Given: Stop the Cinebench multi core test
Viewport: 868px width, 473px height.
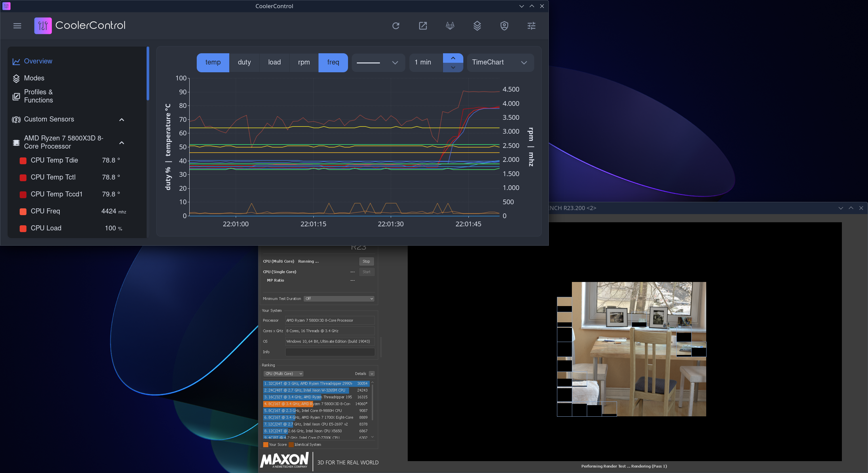Looking at the screenshot, I should (x=366, y=261).
